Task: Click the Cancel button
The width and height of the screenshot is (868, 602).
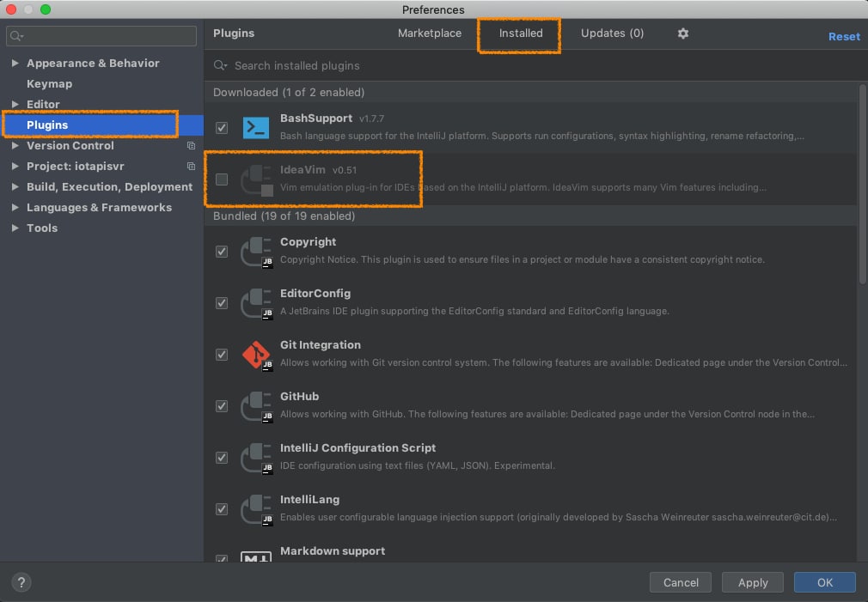Action: (x=681, y=582)
